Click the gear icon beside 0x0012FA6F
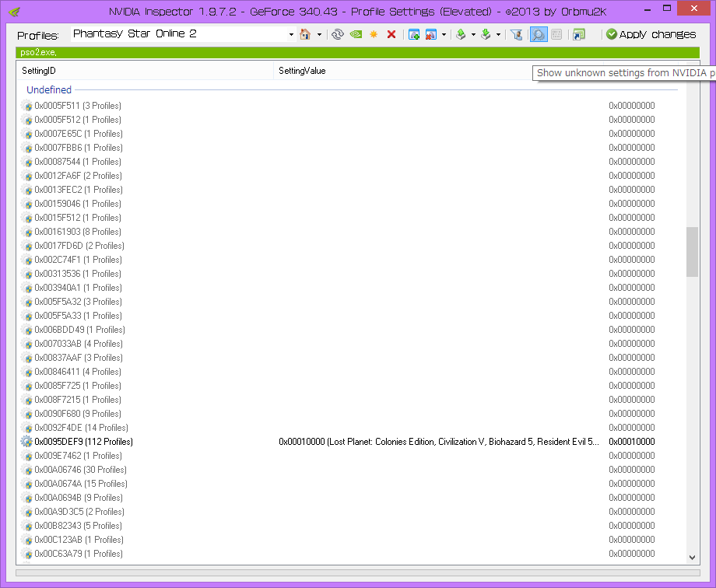The image size is (716, 588). point(26,176)
